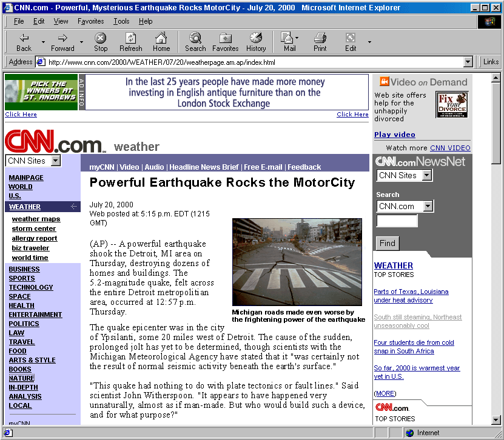Open Four students die from cold story
Screen dimensions: 504x440
(x=414, y=347)
